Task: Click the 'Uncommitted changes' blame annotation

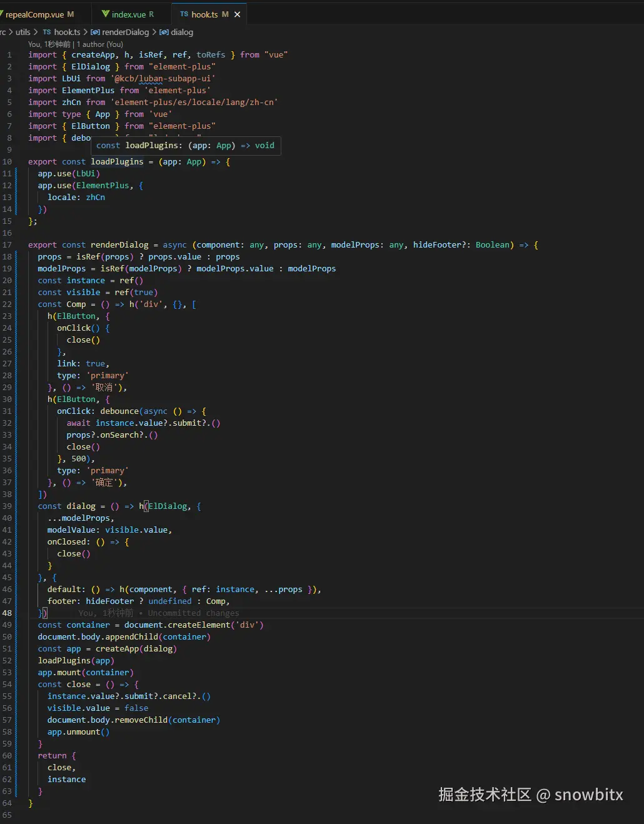Action: coord(193,613)
